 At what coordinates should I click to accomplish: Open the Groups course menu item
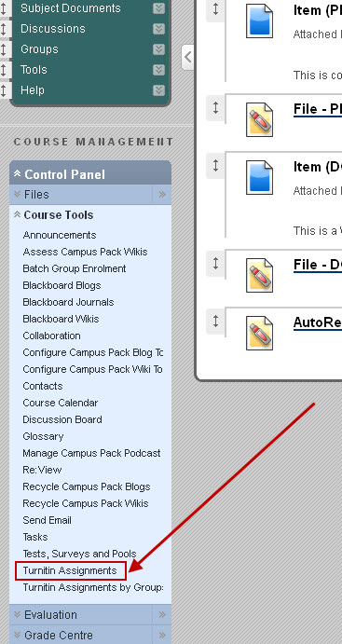(x=39, y=49)
